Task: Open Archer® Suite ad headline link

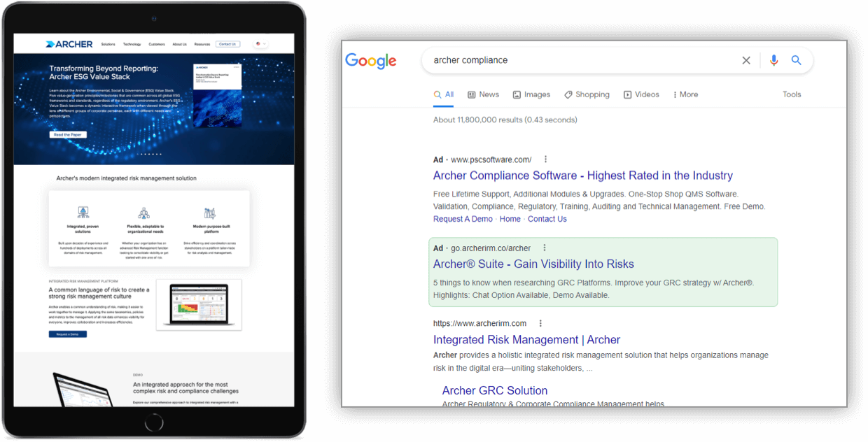Action: point(533,264)
